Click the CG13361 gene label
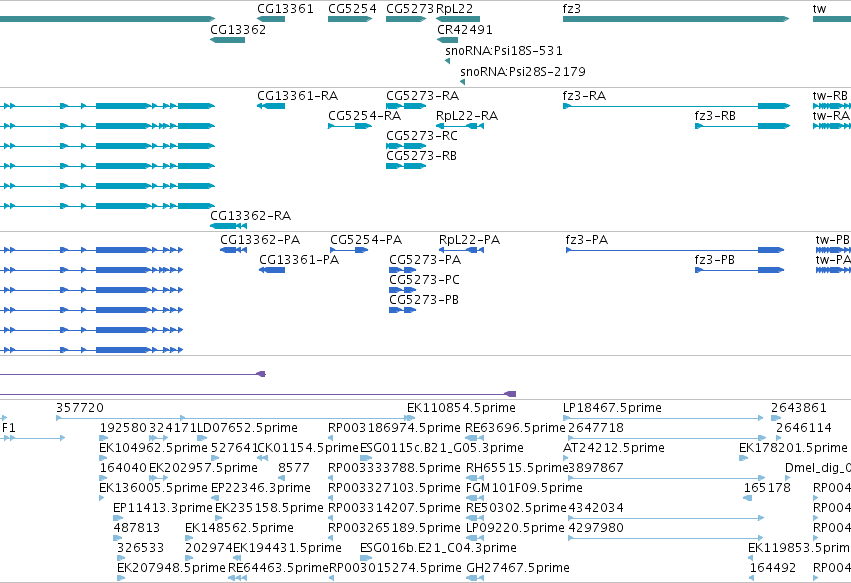The height and width of the screenshot is (583, 851). coord(285,9)
